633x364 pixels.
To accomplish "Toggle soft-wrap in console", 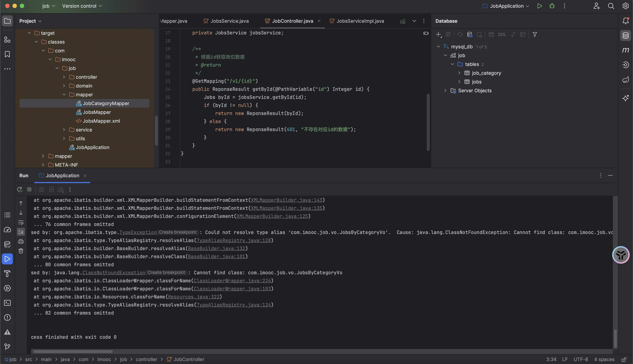I will (21, 222).
